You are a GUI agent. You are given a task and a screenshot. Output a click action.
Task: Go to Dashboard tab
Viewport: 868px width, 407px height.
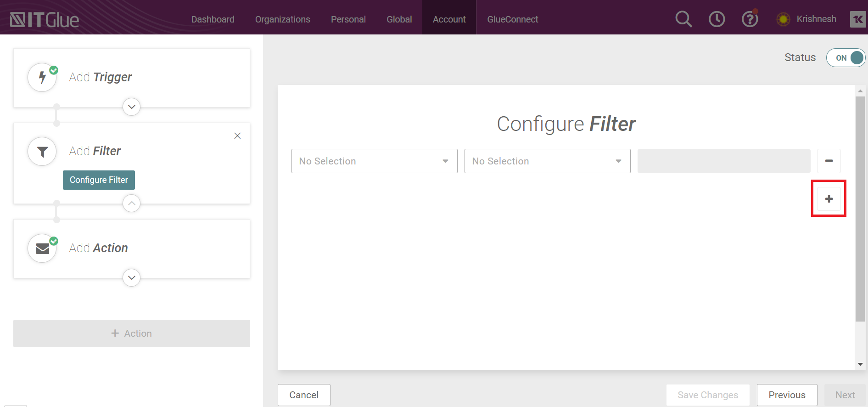coord(213,19)
